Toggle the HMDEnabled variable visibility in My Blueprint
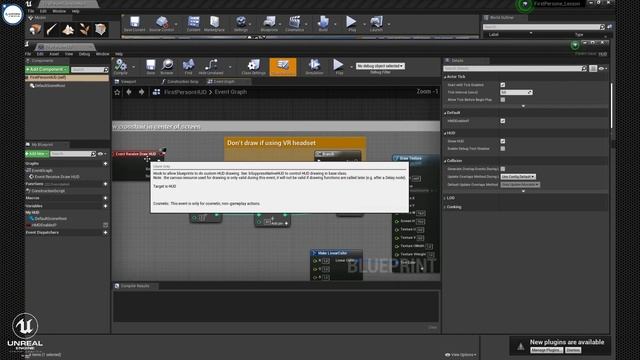 click(105, 225)
